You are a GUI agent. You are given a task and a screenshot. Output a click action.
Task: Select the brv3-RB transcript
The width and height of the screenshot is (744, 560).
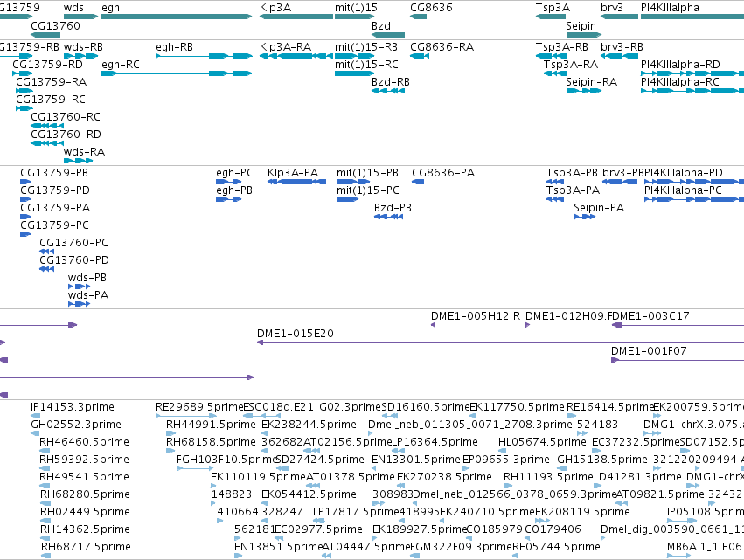click(x=619, y=56)
